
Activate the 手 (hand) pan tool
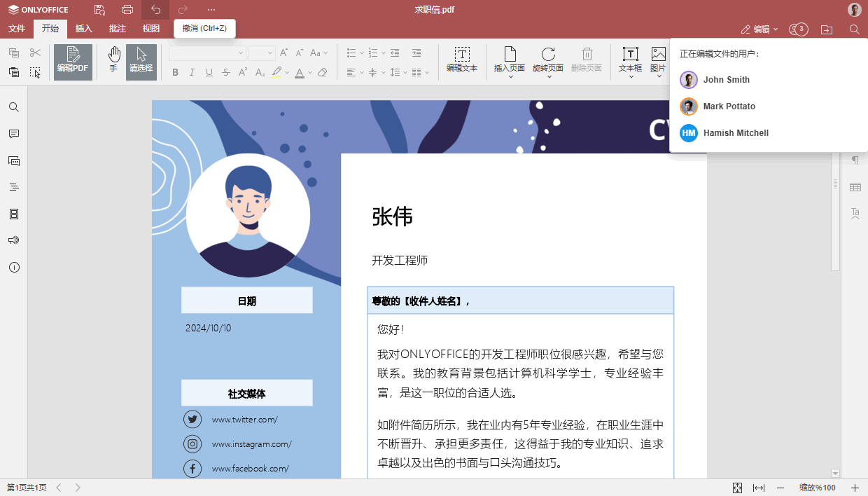[113, 62]
